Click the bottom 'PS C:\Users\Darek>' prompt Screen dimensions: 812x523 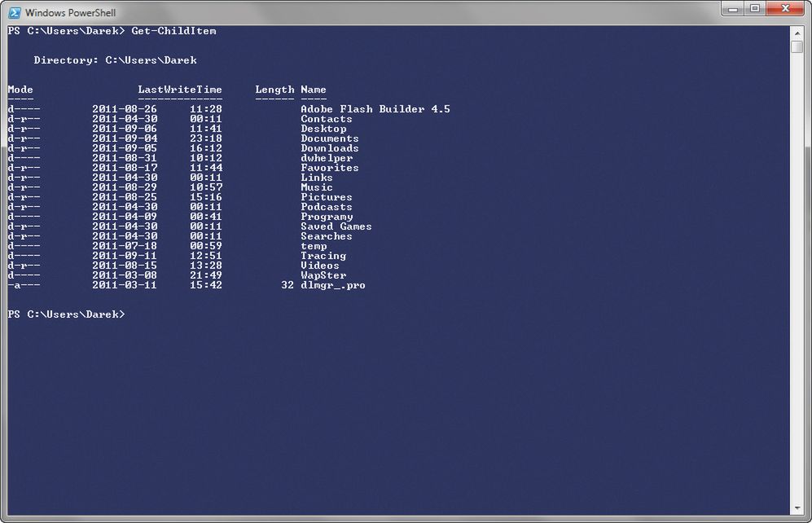click(66, 314)
